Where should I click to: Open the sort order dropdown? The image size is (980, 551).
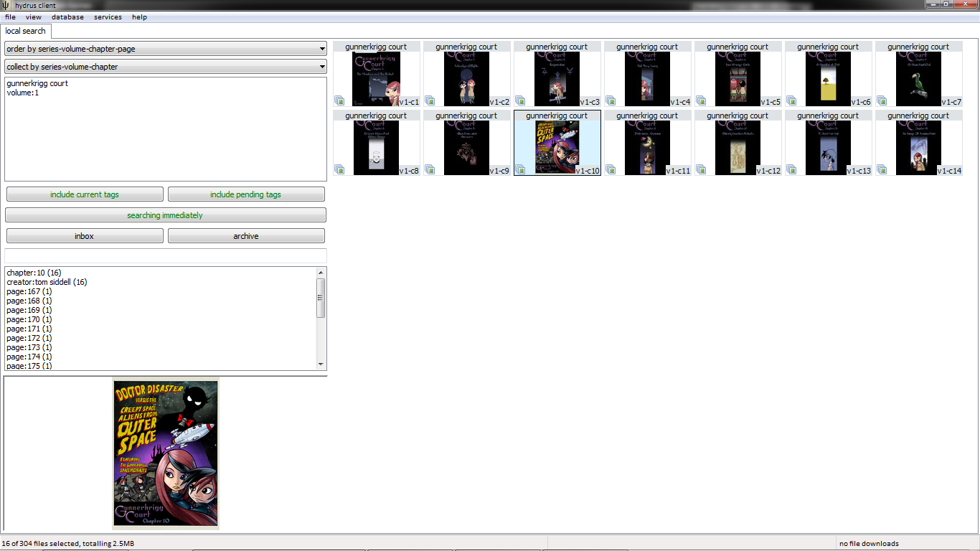166,49
